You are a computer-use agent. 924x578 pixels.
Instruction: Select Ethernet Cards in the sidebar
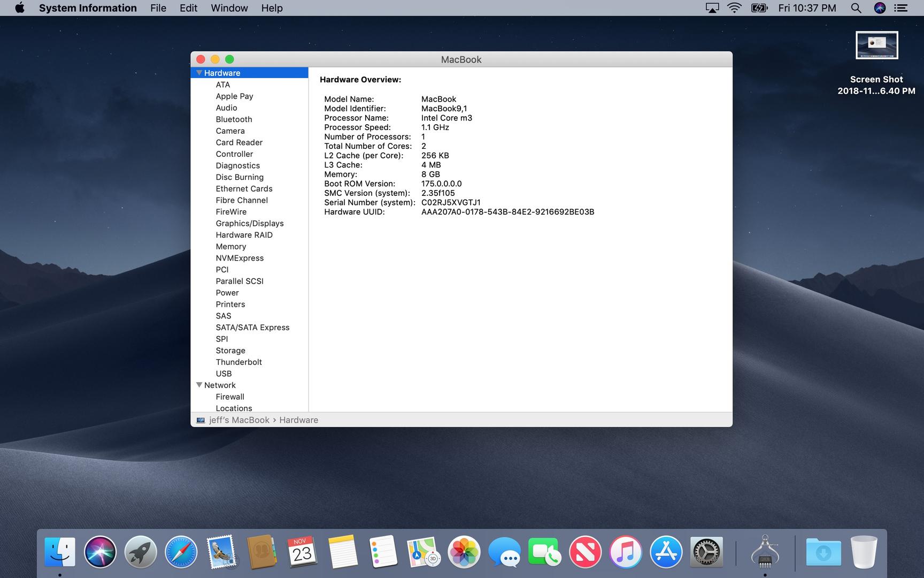pos(244,188)
